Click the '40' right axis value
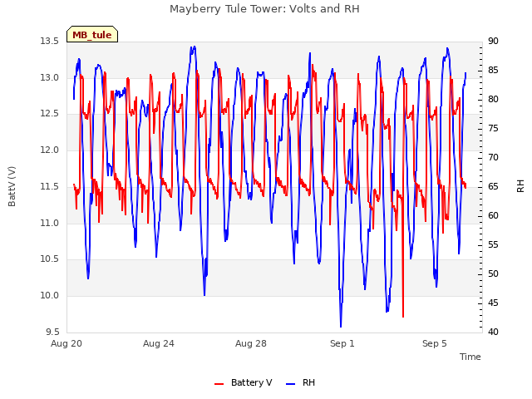 pyautogui.click(x=493, y=332)
